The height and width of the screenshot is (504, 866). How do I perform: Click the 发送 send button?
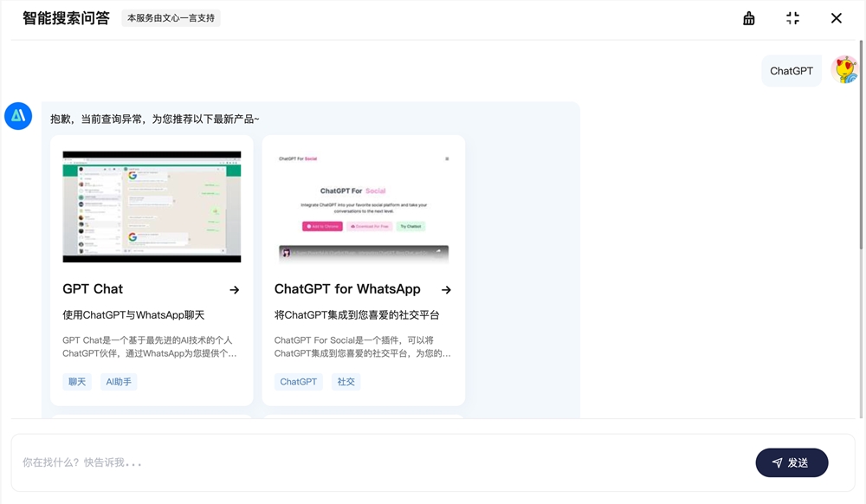(792, 462)
